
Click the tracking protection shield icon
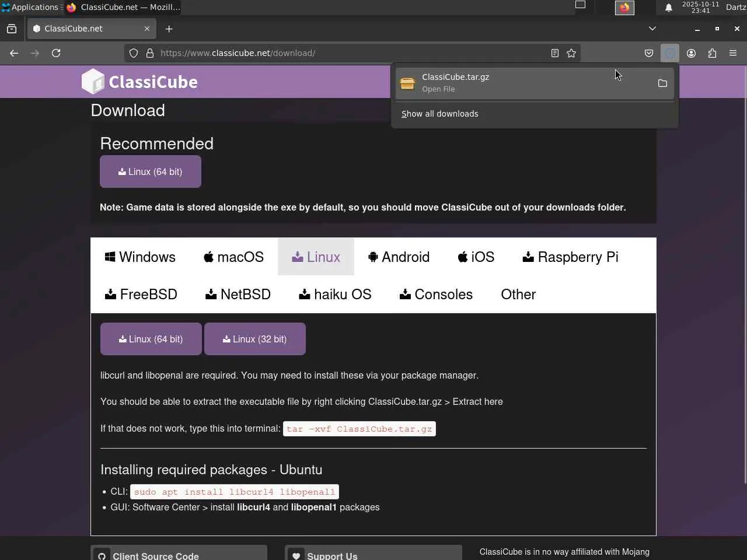pyautogui.click(x=134, y=53)
